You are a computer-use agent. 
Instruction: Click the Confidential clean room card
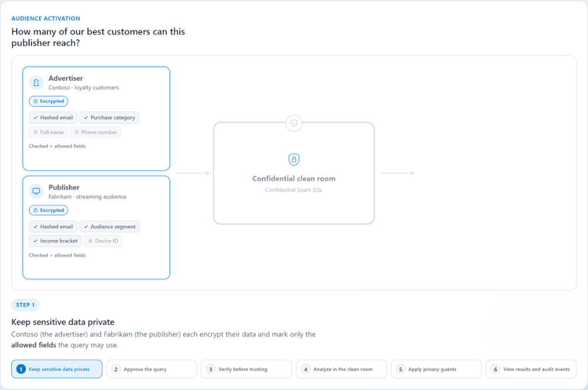[x=294, y=173]
